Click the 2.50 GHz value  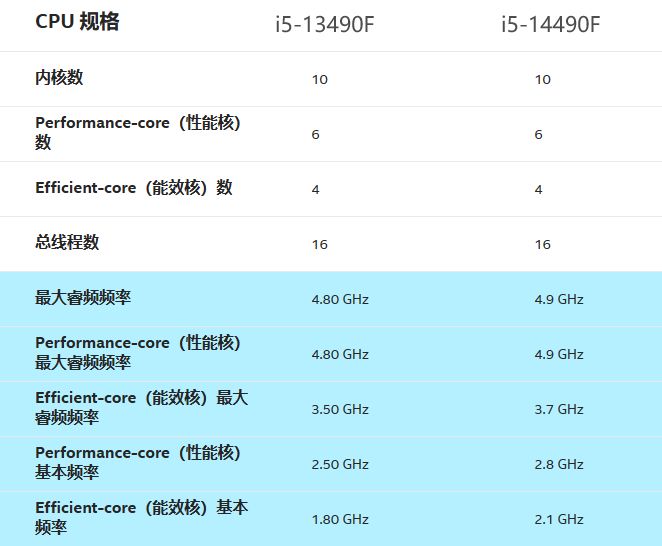pyautogui.click(x=340, y=465)
